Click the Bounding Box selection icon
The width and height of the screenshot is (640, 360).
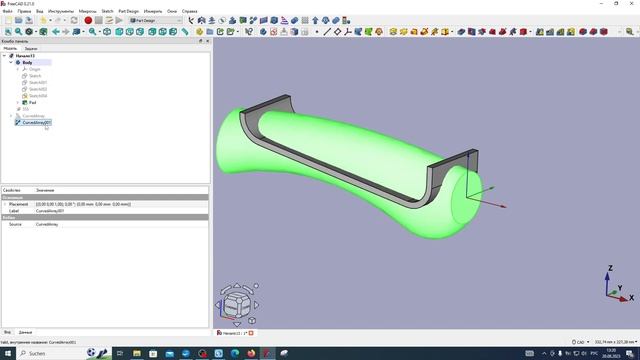coord(43,32)
